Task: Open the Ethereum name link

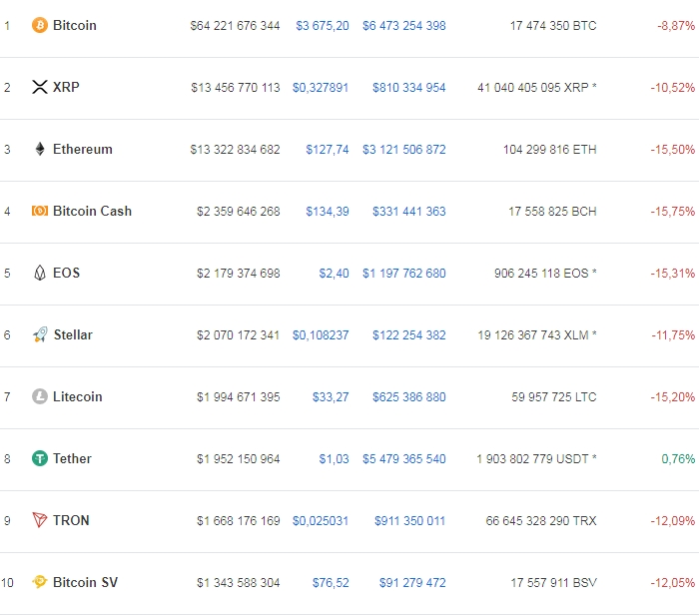Action: point(83,149)
